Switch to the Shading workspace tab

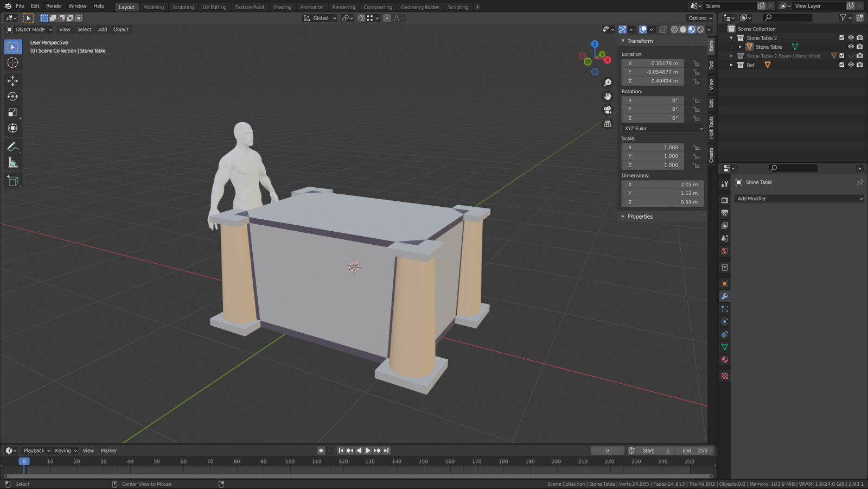[282, 7]
